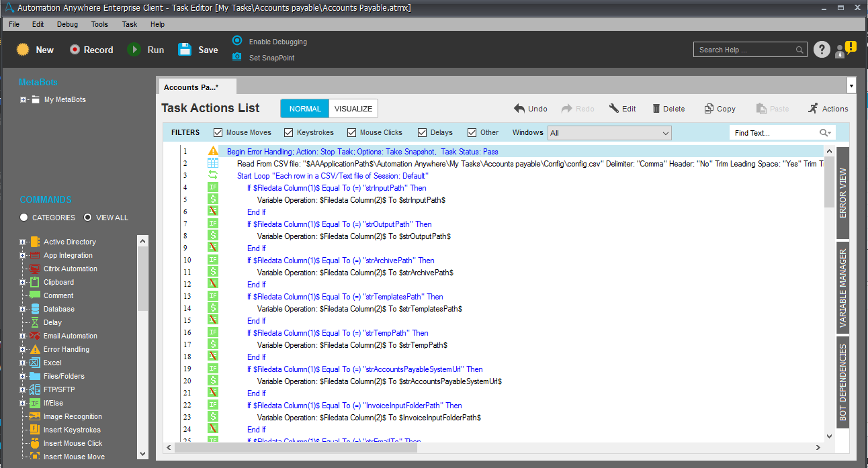868x468 pixels.
Task: Save the task using Save icon
Action: pyautogui.click(x=185, y=50)
